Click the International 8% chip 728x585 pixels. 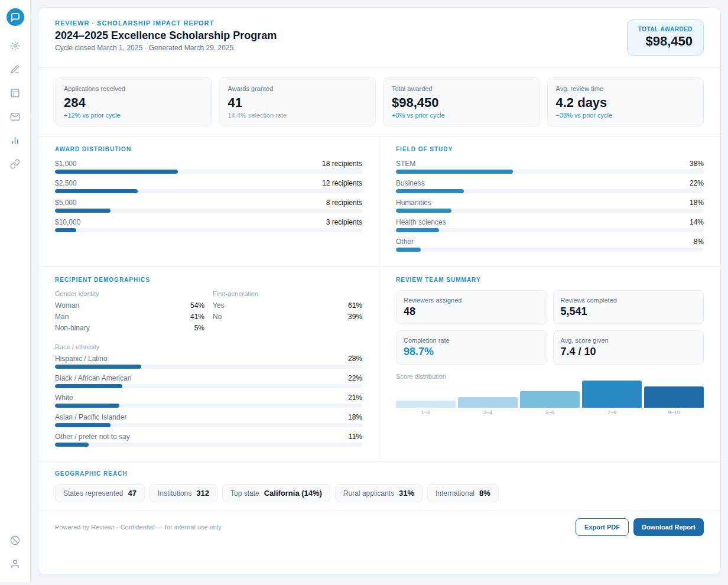(x=463, y=493)
